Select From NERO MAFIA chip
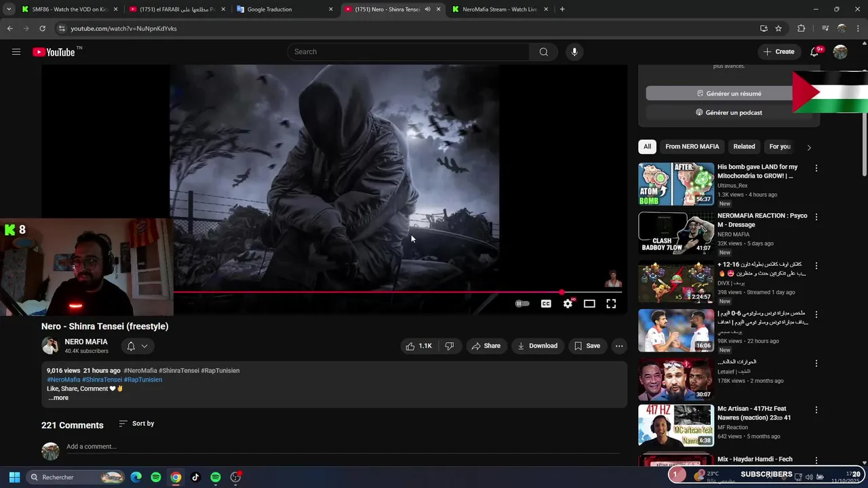Viewport: 868px width, 488px height. (x=692, y=146)
